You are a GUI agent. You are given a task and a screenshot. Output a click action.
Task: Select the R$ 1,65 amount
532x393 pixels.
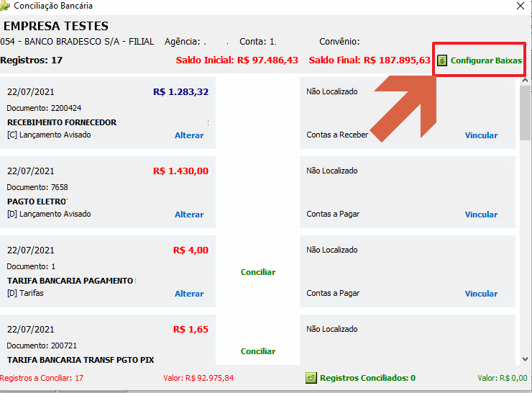coord(191,329)
